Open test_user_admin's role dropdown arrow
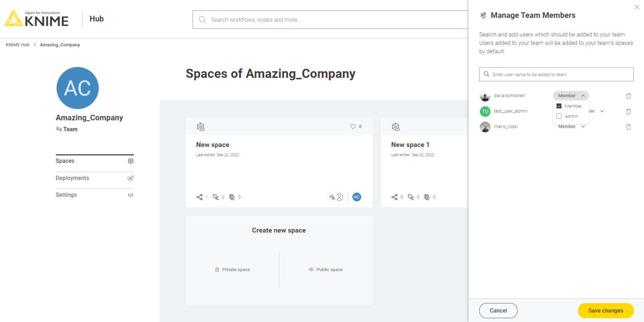644x322 pixels. [x=602, y=111]
